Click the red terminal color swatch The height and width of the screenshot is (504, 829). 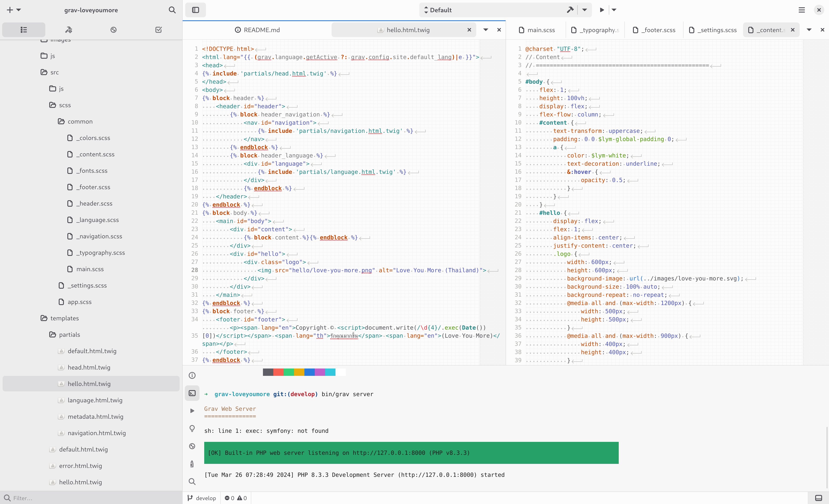[x=278, y=372]
